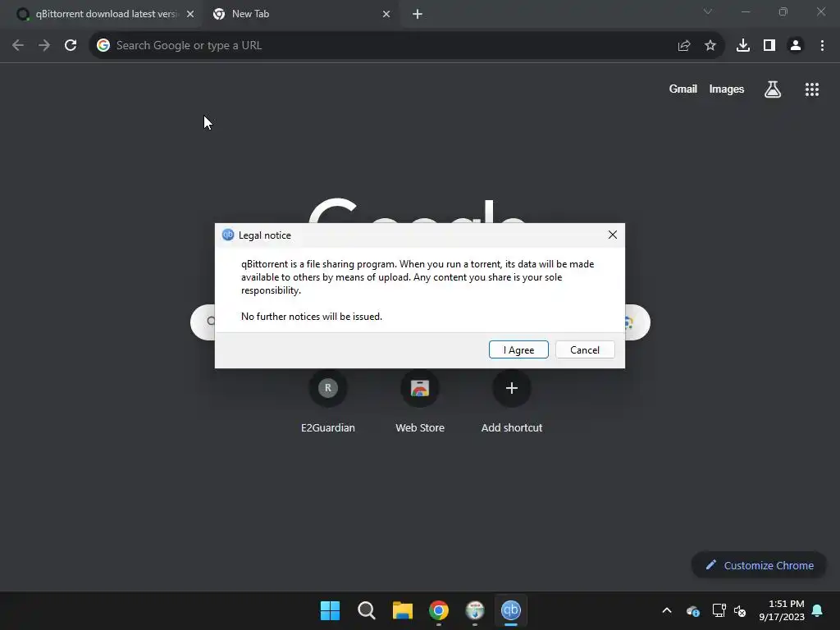This screenshot has height=630, width=840.
Task: Bookmark this tab with star icon
Action: click(710, 46)
